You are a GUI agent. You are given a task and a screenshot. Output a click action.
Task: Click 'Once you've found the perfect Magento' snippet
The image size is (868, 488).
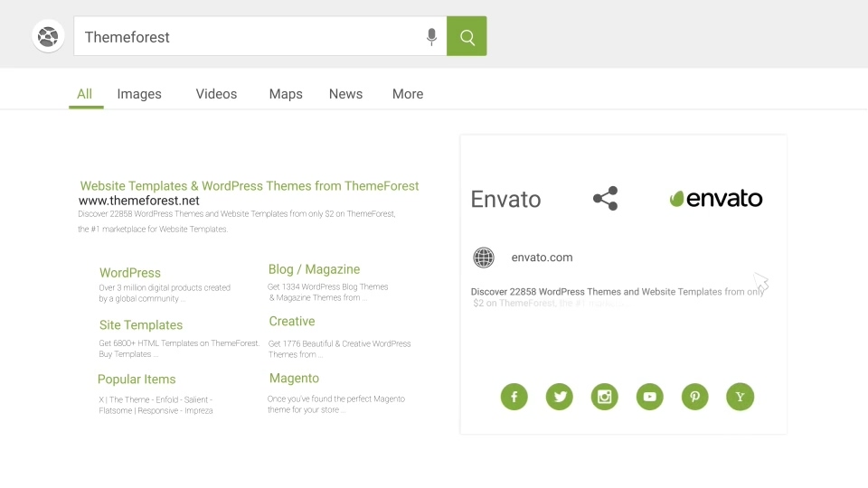[x=336, y=404]
